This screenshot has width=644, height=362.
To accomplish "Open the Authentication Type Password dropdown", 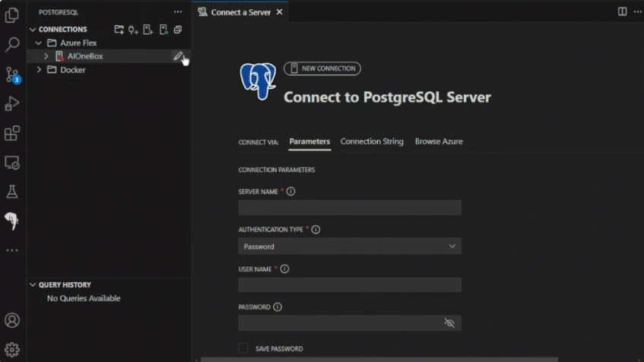I will pos(350,246).
